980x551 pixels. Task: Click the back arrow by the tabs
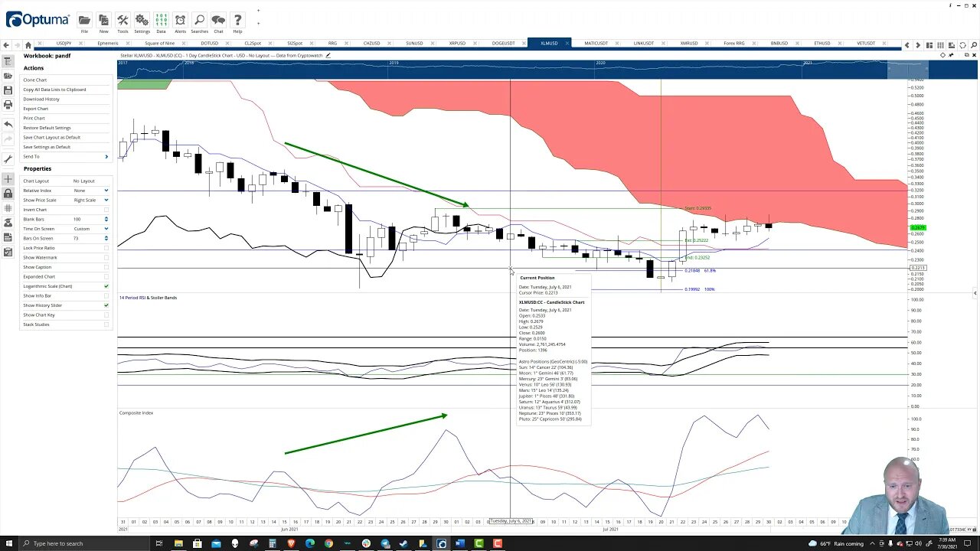6,44
